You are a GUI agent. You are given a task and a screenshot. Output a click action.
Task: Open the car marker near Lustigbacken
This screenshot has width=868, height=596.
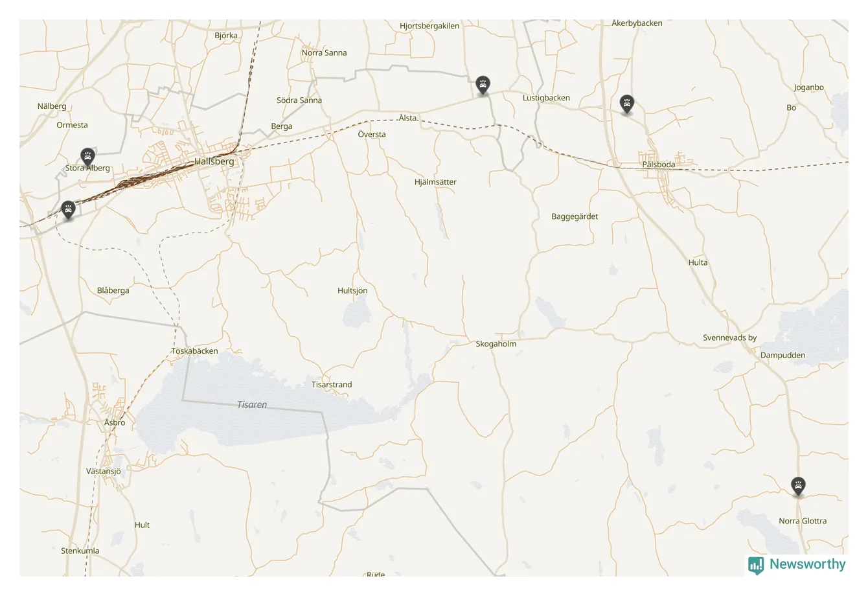pyautogui.click(x=483, y=84)
